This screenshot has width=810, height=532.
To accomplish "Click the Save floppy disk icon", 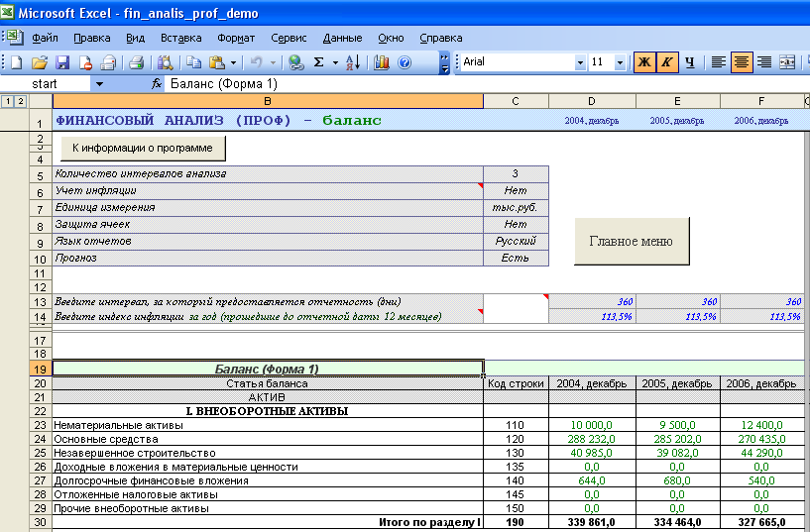I will pyautogui.click(x=61, y=62).
